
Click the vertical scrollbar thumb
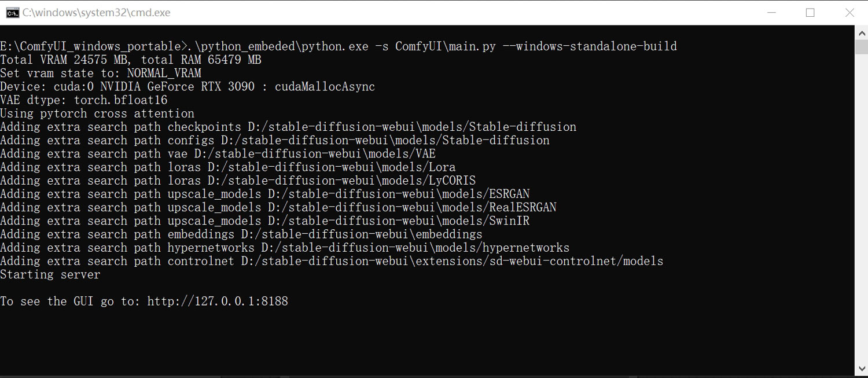(x=861, y=47)
